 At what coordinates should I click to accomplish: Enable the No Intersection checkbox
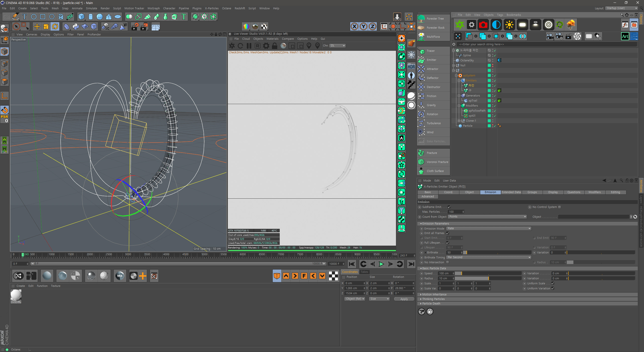pos(448,262)
